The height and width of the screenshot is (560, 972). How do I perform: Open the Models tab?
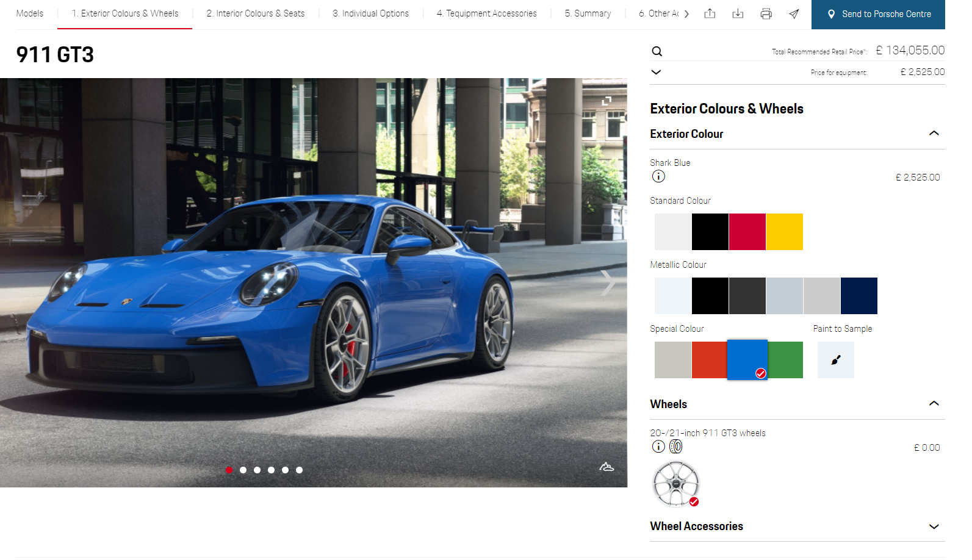tap(29, 13)
